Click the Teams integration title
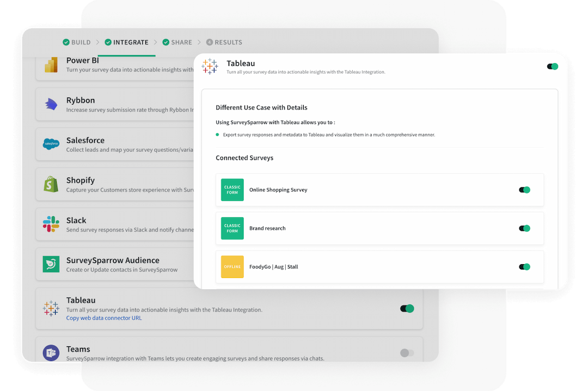 (x=78, y=349)
